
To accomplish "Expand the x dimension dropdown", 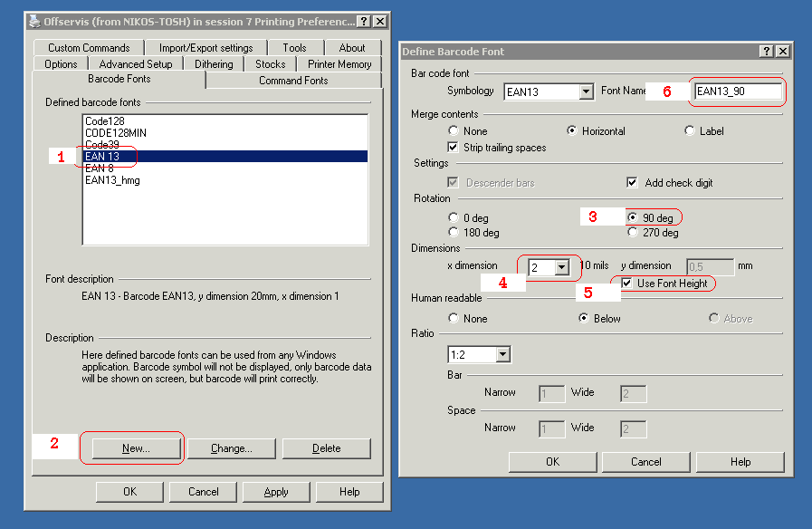I will (562, 267).
